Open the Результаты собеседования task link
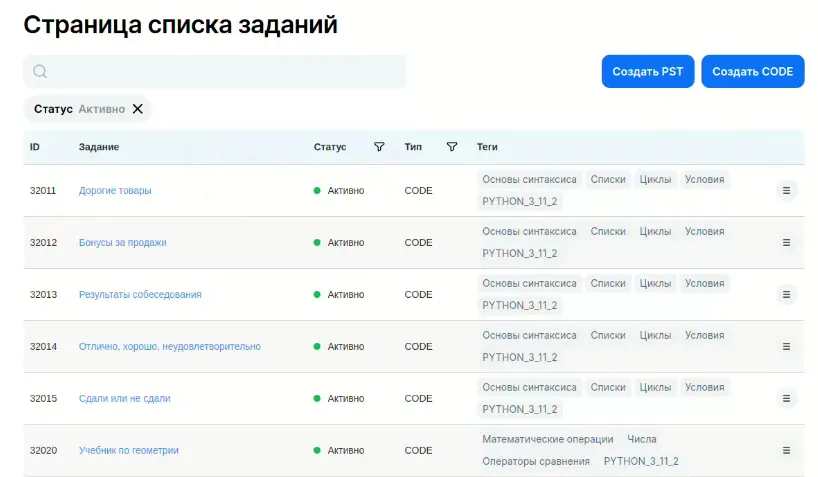Viewport: 818px width, 477px height. (x=140, y=294)
